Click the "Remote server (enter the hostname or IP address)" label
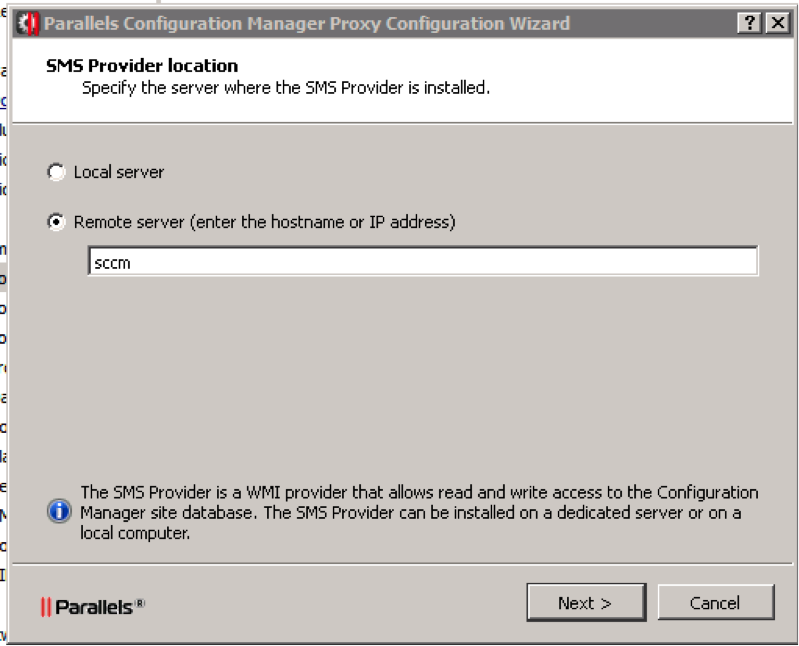This screenshot has width=799, height=646. coord(264,222)
